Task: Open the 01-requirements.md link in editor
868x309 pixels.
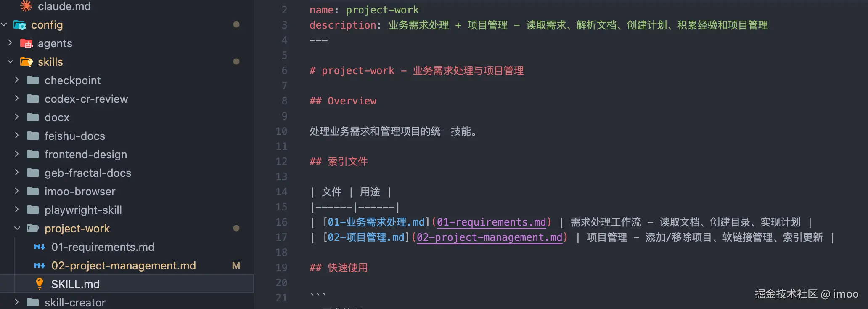Action: coord(491,222)
